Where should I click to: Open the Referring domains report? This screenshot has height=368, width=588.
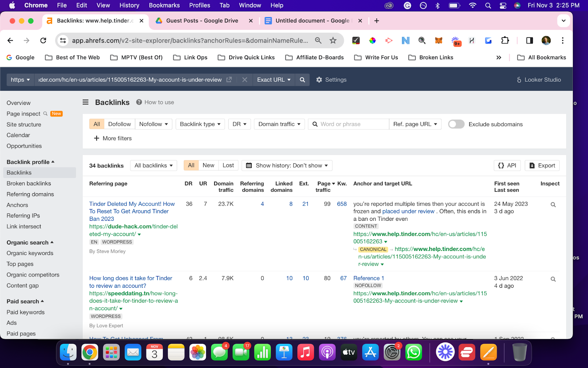[x=30, y=194]
